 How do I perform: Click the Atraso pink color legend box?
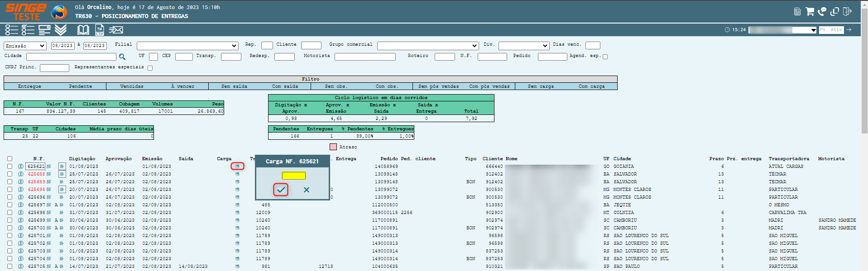pos(333,147)
